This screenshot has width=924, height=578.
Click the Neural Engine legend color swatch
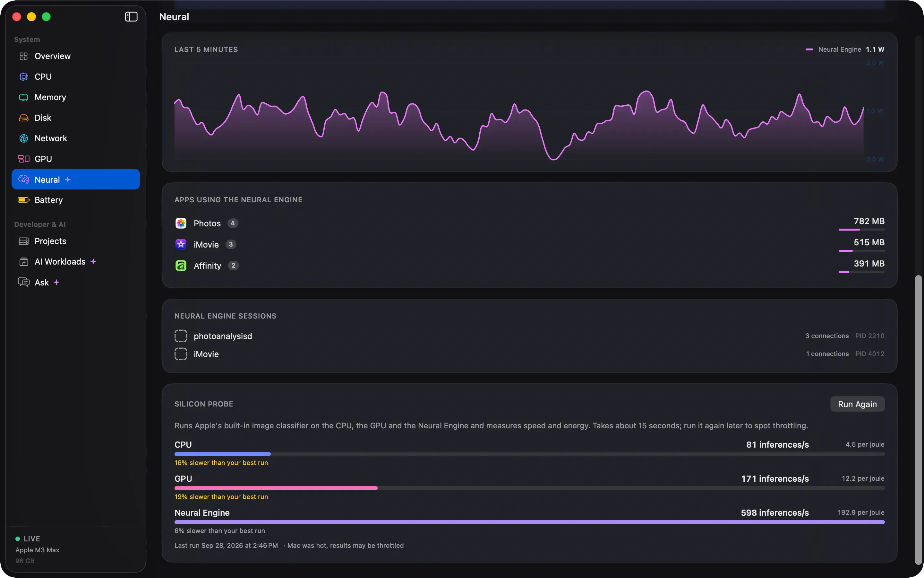click(809, 50)
